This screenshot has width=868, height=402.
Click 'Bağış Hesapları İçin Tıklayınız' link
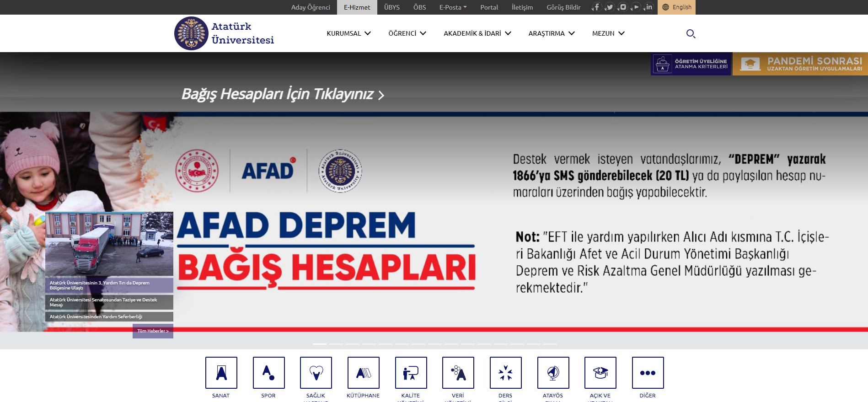[x=283, y=94]
